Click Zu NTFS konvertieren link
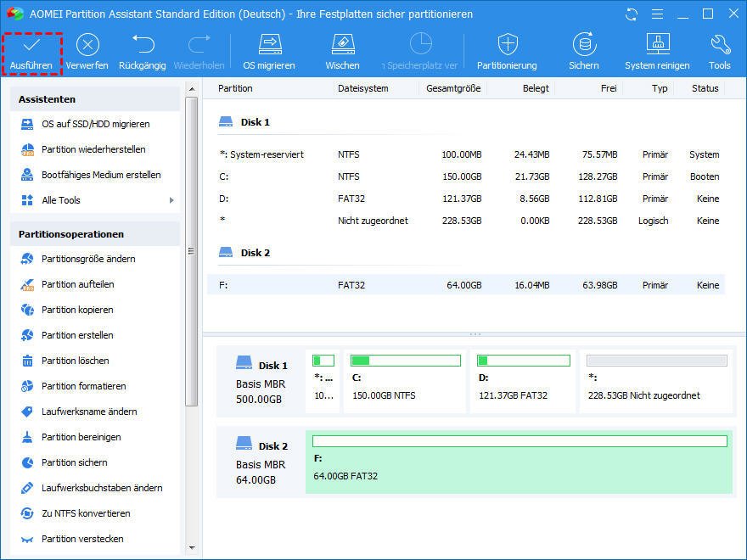This screenshot has height=560, width=747. (x=86, y=513)
